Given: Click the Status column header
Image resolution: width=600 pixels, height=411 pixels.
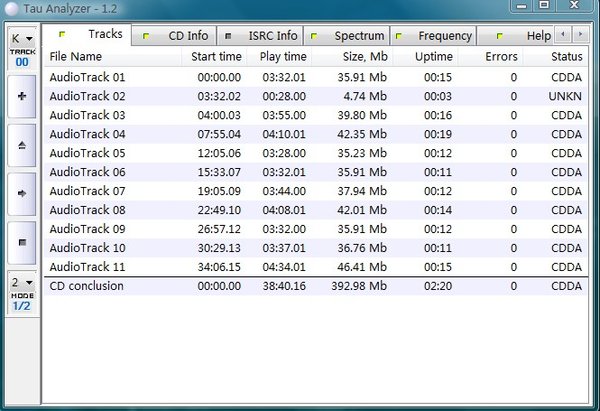Looking at the screenshot, I should (555, 57).
